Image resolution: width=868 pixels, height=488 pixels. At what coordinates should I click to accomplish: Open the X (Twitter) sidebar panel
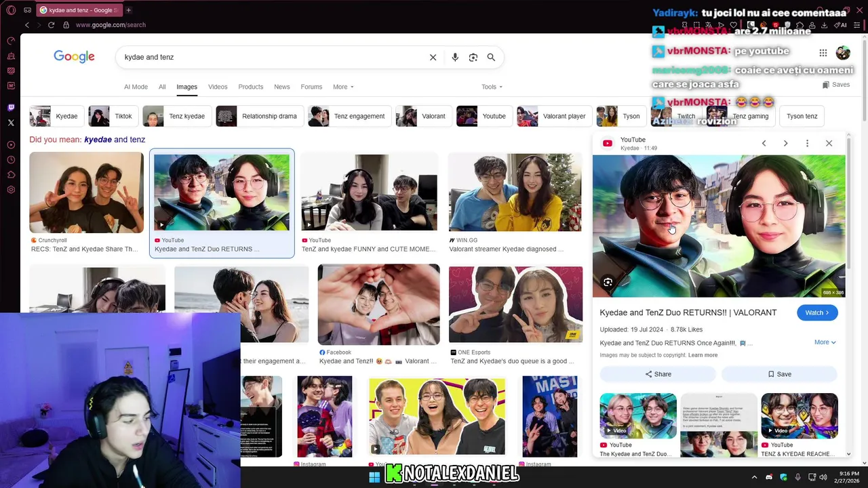pos(11,123)
